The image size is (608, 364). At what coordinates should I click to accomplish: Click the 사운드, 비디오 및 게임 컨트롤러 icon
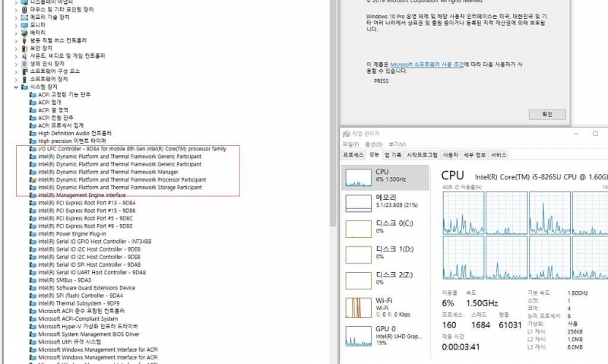tap(24, 55)
